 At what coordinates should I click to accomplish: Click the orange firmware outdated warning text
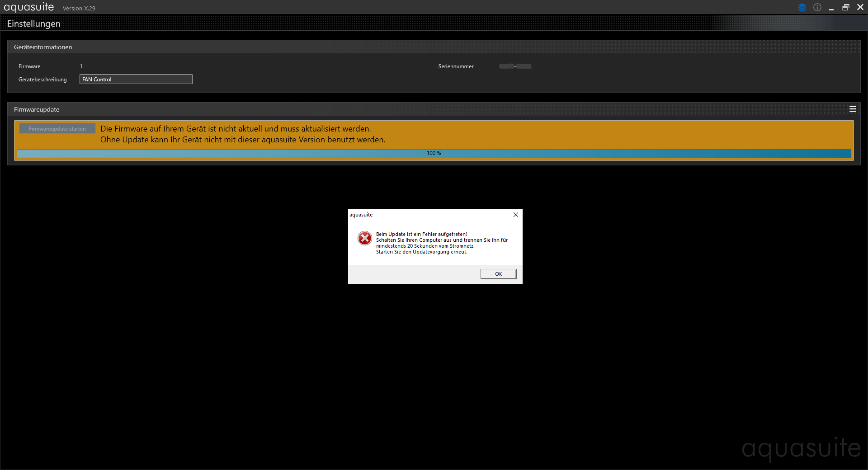[242, 134]
